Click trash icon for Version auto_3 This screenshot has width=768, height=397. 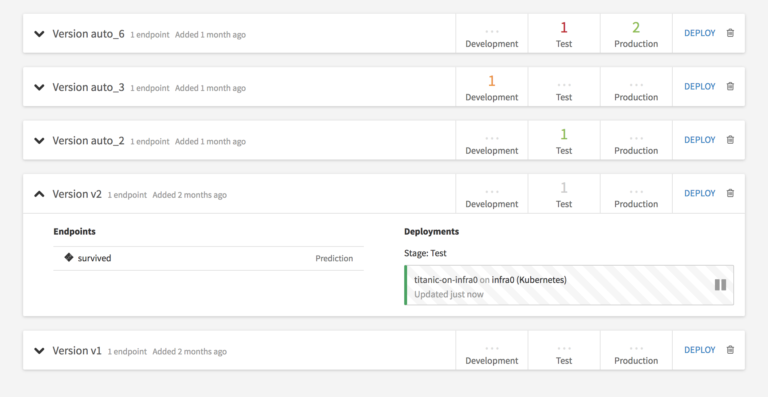730,87
